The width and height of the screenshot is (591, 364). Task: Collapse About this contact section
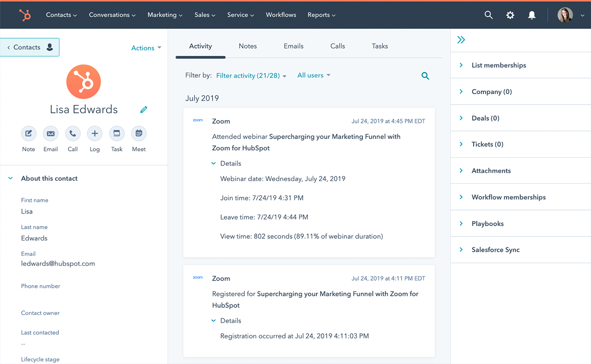[x=10, y=178]
